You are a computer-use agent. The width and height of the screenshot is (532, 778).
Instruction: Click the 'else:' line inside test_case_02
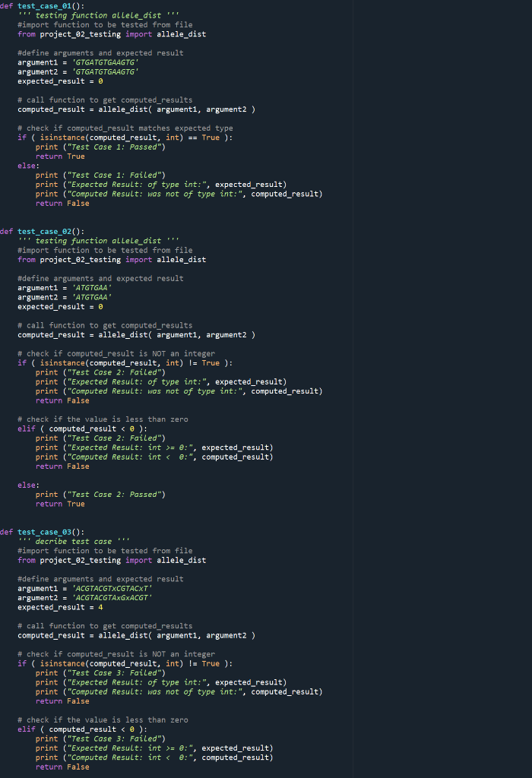tap(28, 485)
